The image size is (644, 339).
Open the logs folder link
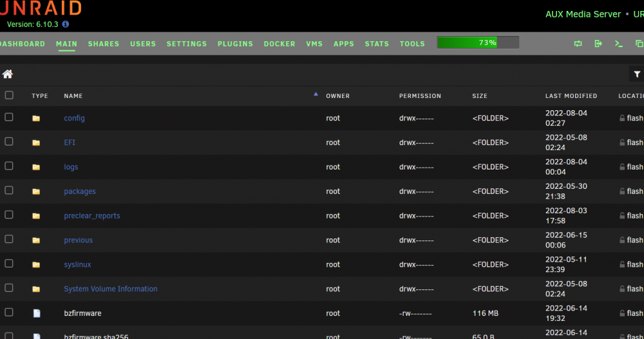(x=71, y=167)
